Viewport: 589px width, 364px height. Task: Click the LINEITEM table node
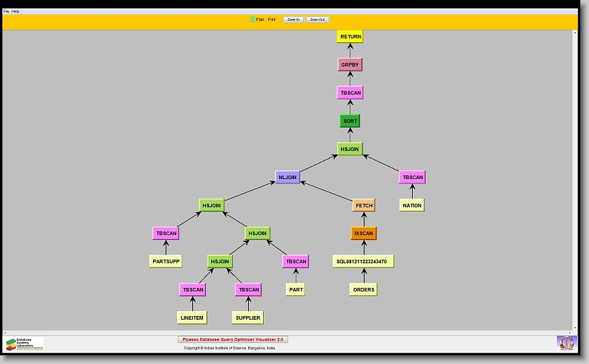[192, 318]
